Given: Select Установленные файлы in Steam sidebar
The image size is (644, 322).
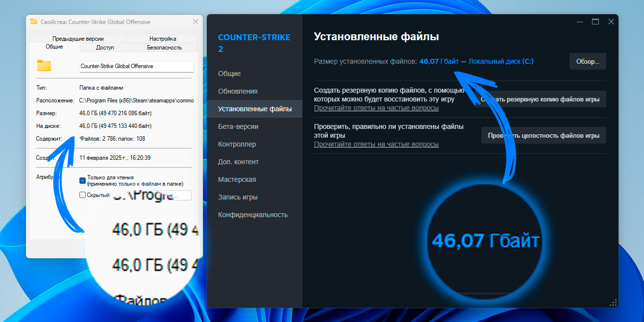Looking at the screenshot, I should coord(254,109).
